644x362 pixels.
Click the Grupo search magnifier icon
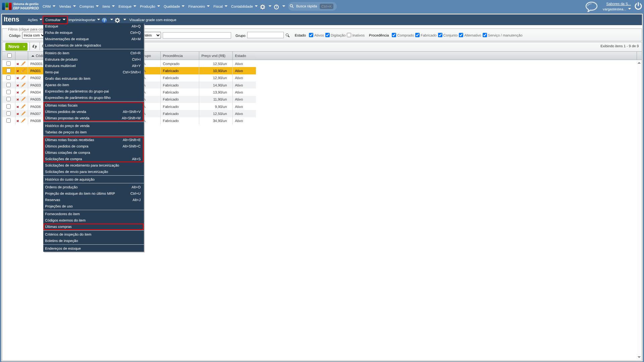287,35
